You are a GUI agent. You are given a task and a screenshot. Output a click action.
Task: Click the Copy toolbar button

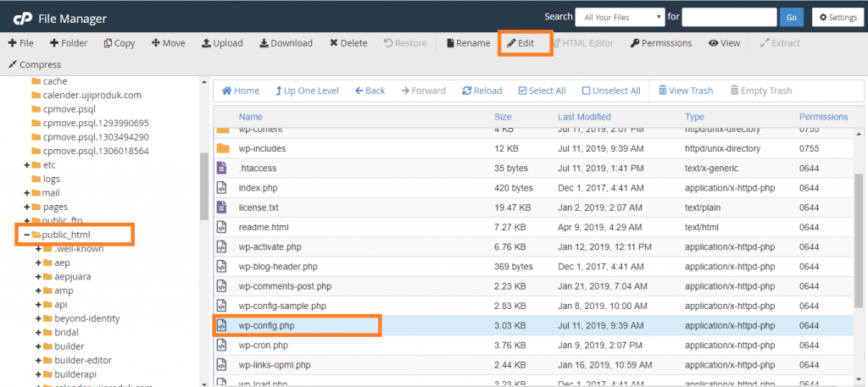119,43
